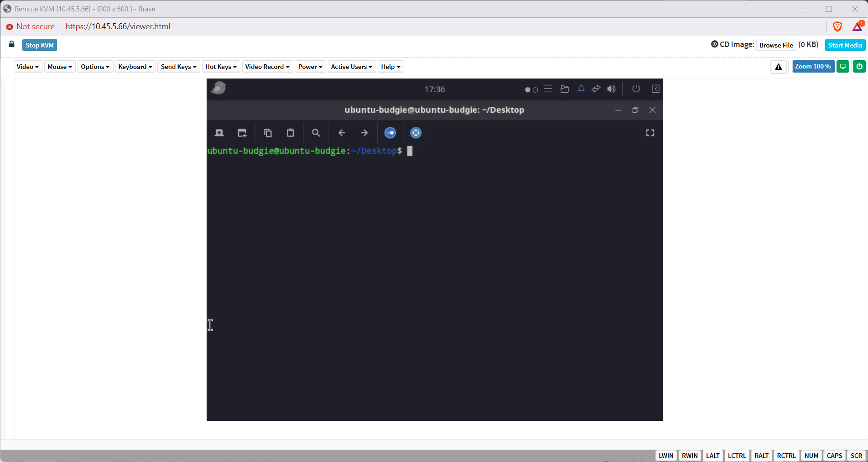This screenshot has height=462, width=868.
Task: Toggle the NUM lock key indicator
Action: click(x=811, y=456)
